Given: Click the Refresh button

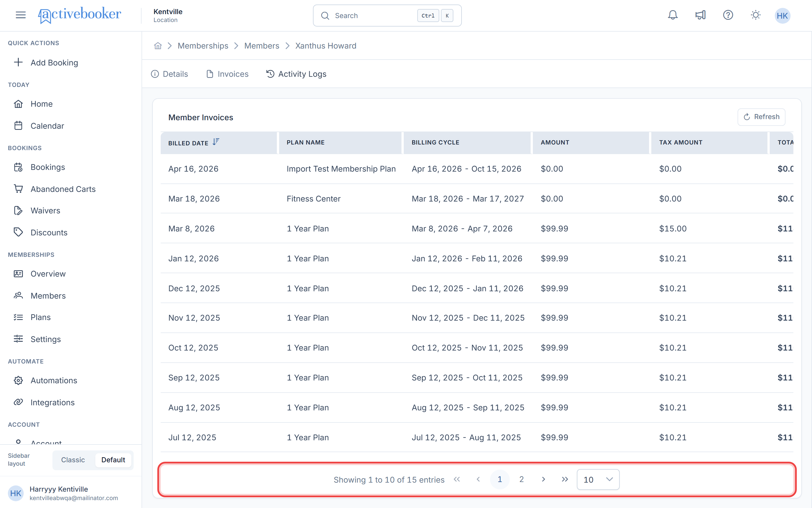Looking at the screenshot, I should coord(761,117).
